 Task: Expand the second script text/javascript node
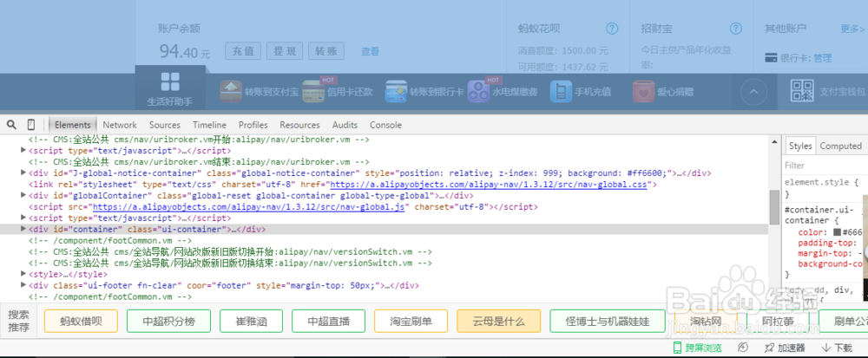(x=23, y=218)
